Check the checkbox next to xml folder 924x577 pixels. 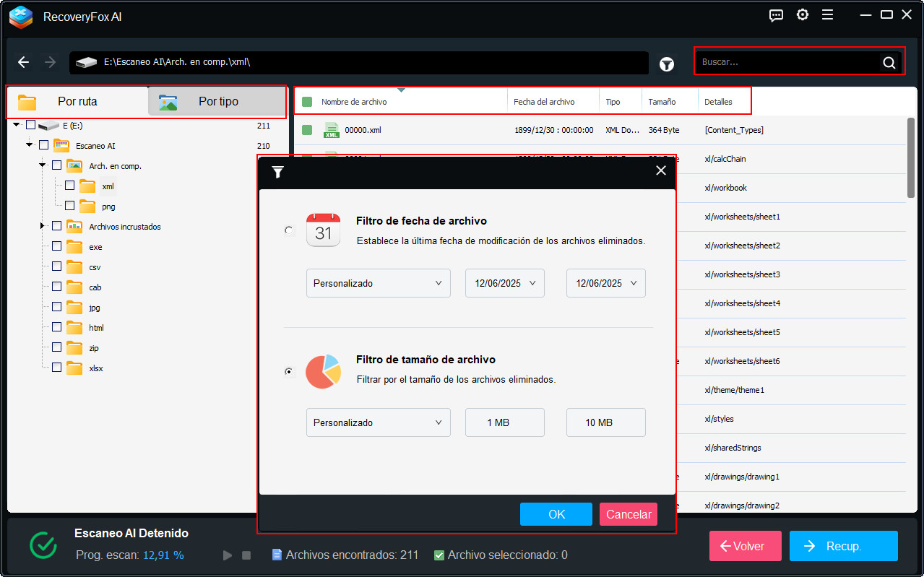coord(69,186)
